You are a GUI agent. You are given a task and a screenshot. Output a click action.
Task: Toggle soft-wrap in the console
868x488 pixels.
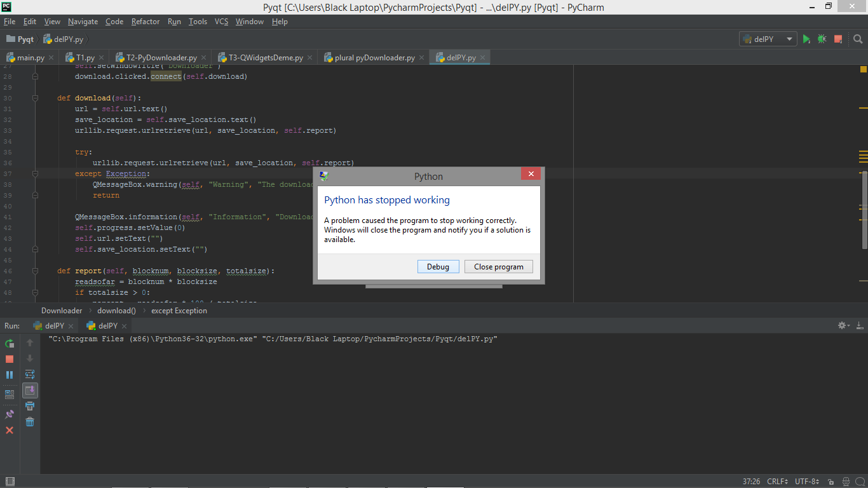tap(30, 375)
